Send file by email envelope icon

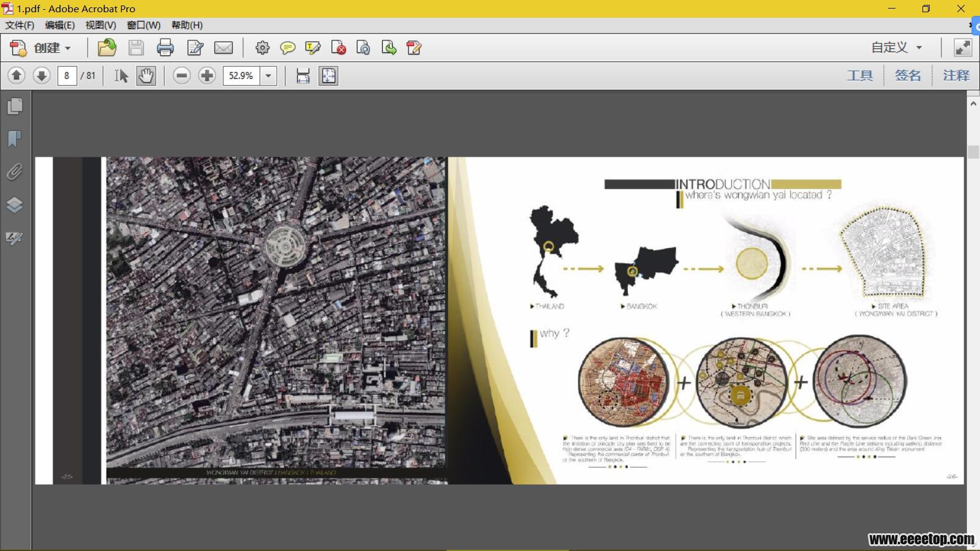(224, 48)
